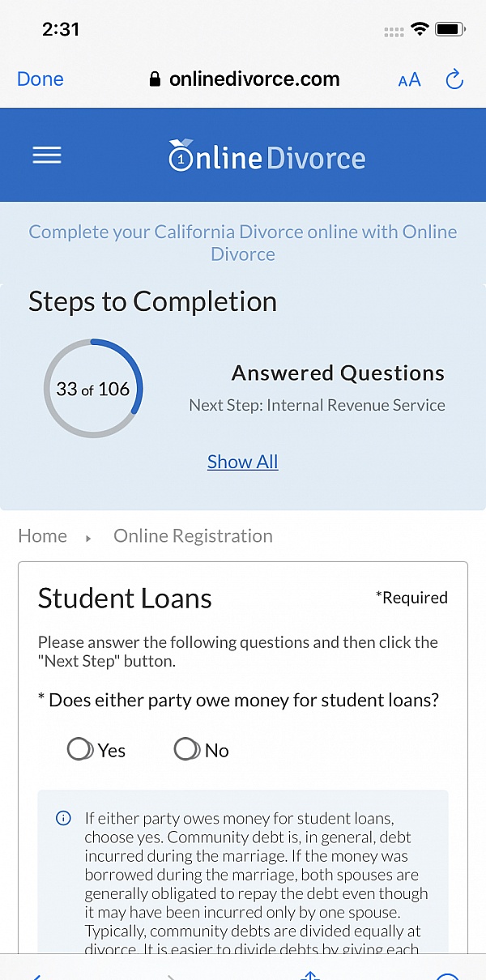Tap the info icon in help box
Viewport: 486px width, 980px height.
point(63,818)
